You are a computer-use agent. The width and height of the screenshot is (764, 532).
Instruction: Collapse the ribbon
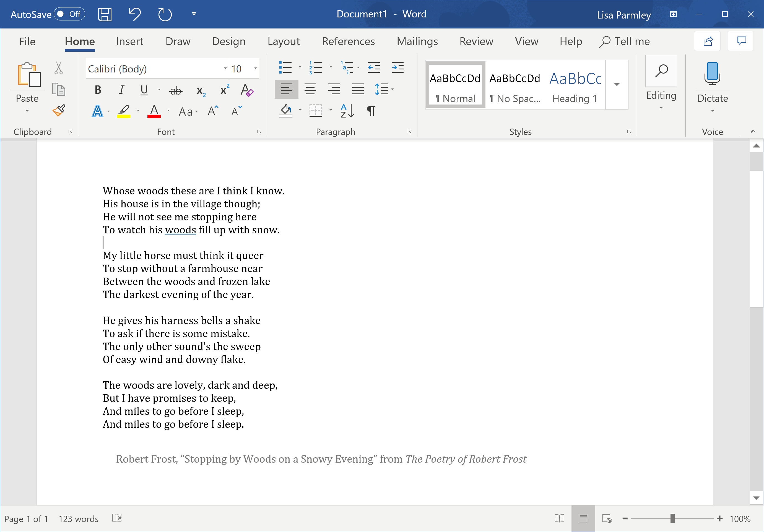753,131
